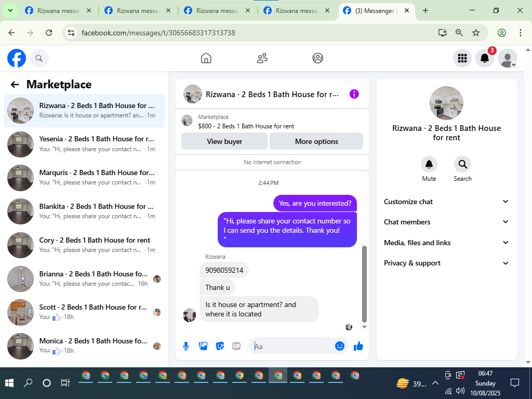Open the Monica conversation
The width and height of the screenshot is (532, 399).
point(84,346)
